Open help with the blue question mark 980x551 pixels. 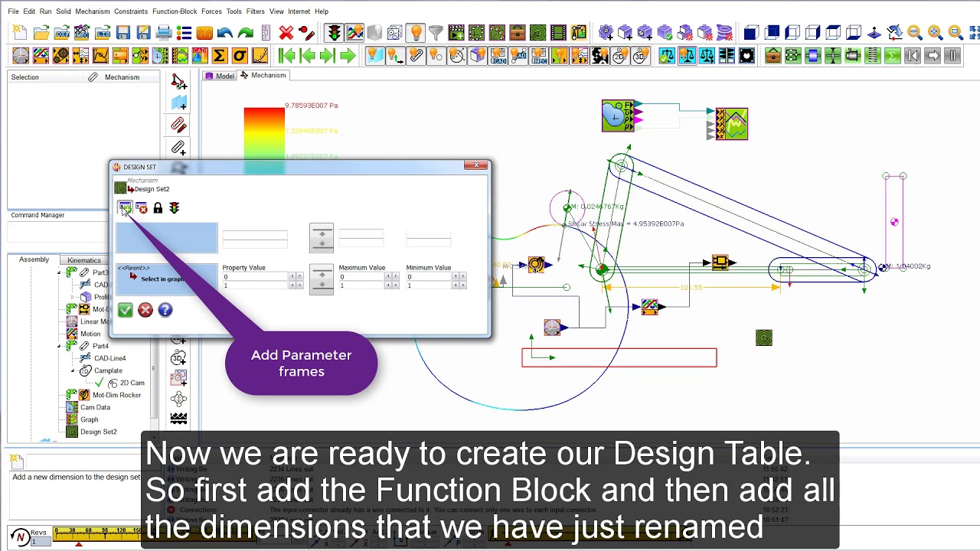click(165, 310)
